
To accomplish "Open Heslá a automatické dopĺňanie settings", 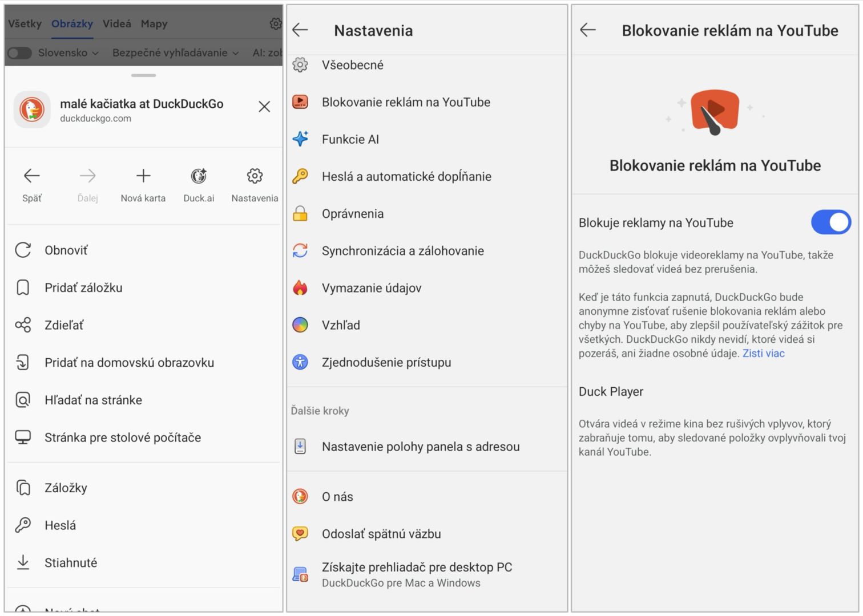I will 427,176.
